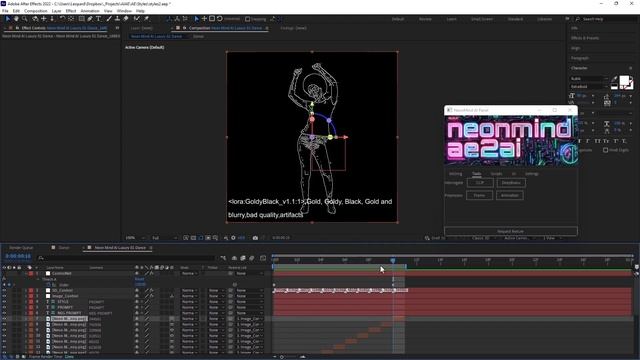Open the Composition Mini-Flowchart icon in timeline
The image size is (640, 360).
point(223,258)
